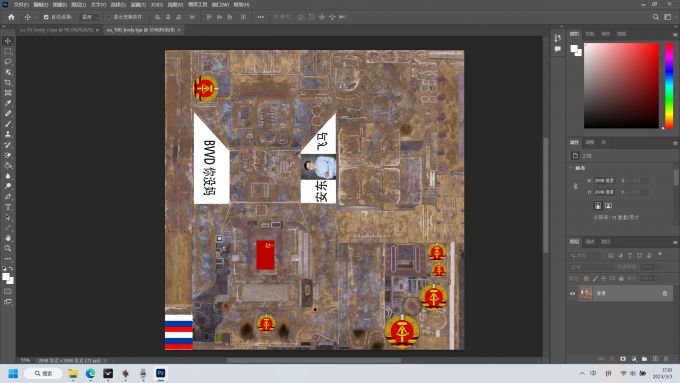This screenshot has width=680, height=383.
Task: Create a new group with the folder icon
Action: pyautogui.click(x=644, y=359)
